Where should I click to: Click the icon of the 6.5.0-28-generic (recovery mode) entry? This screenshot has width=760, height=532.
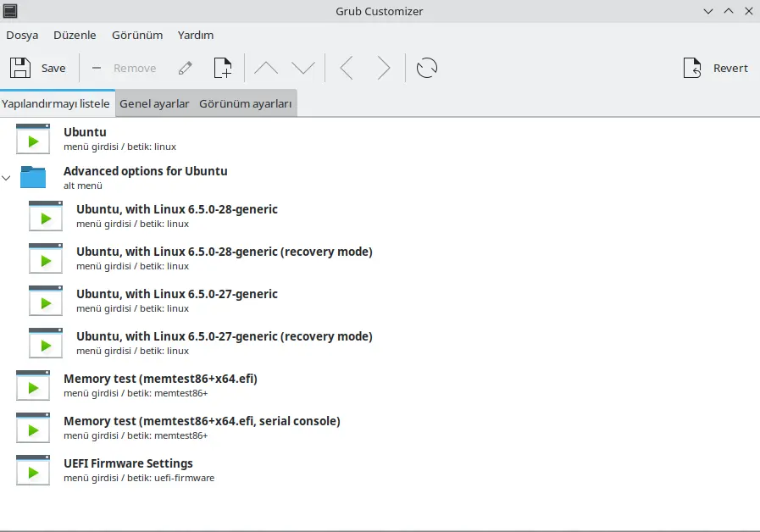pos(46,258)
